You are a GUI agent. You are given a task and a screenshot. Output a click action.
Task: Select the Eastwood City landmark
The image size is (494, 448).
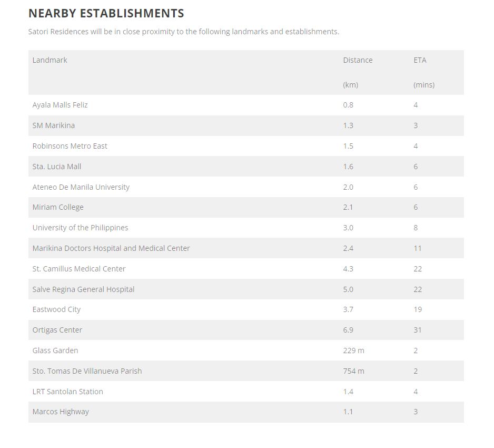56,309
